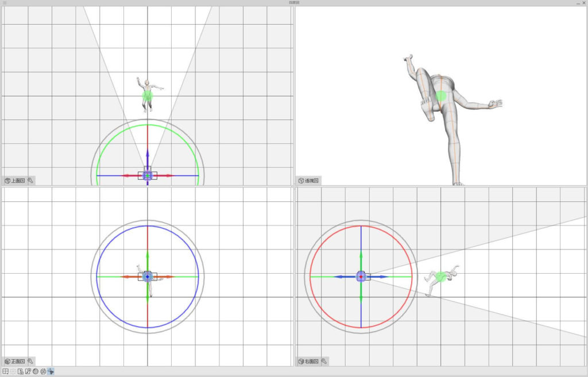Click the green hip marker on perspective figure
588x377 pixels.
[x=440, y=96]
